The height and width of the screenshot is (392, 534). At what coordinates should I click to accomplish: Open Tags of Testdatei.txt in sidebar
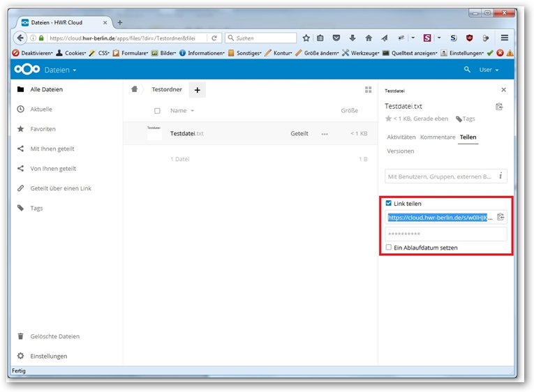coord(465,119)
